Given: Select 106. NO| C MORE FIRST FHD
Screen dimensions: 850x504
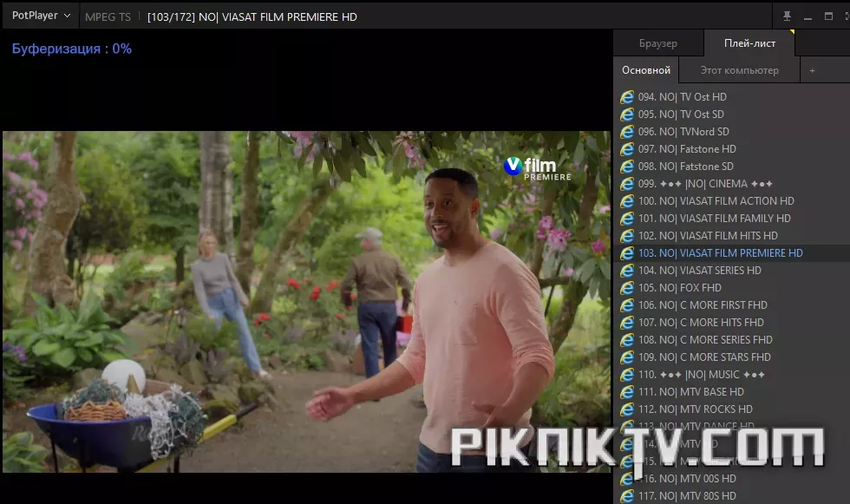Looking at the screenshot, I should coord(732,305).
